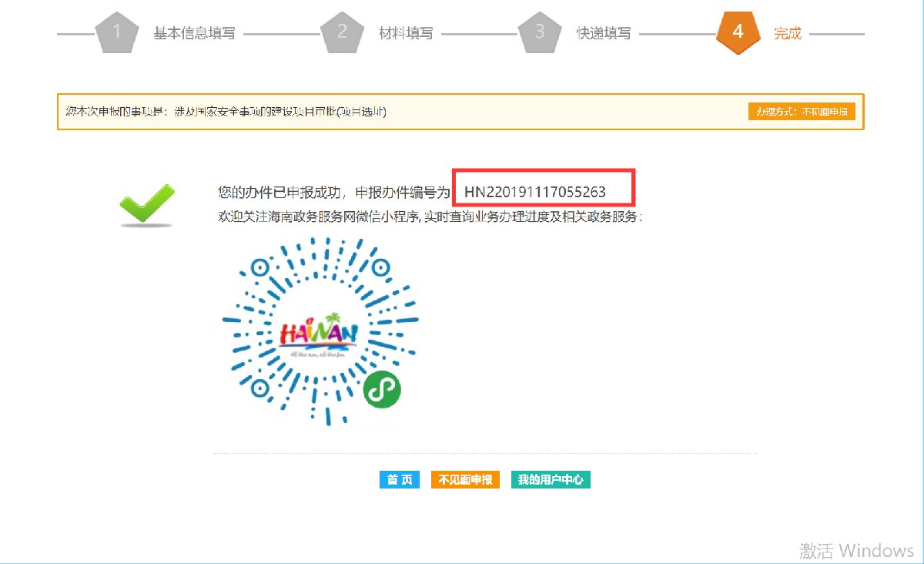Select step 1 pentagon icon
This screenshot has height=564, width=924.
(x=117, y=34)
